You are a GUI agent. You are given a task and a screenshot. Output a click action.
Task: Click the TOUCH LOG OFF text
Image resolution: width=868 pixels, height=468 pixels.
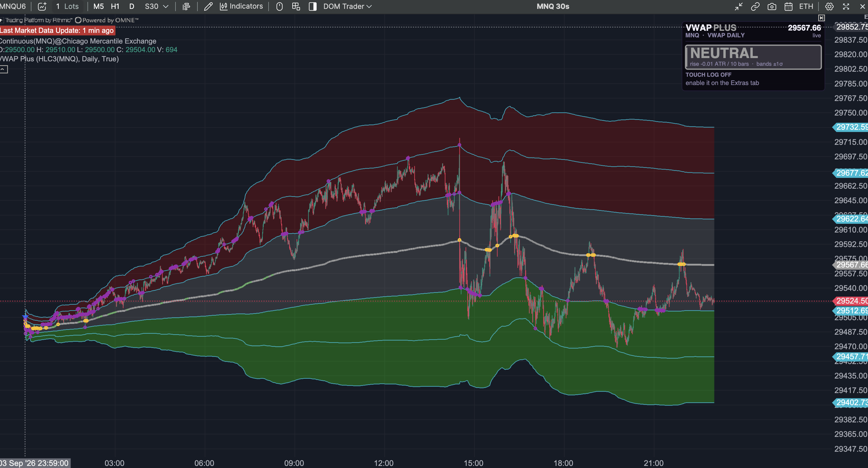coord(708,75)
